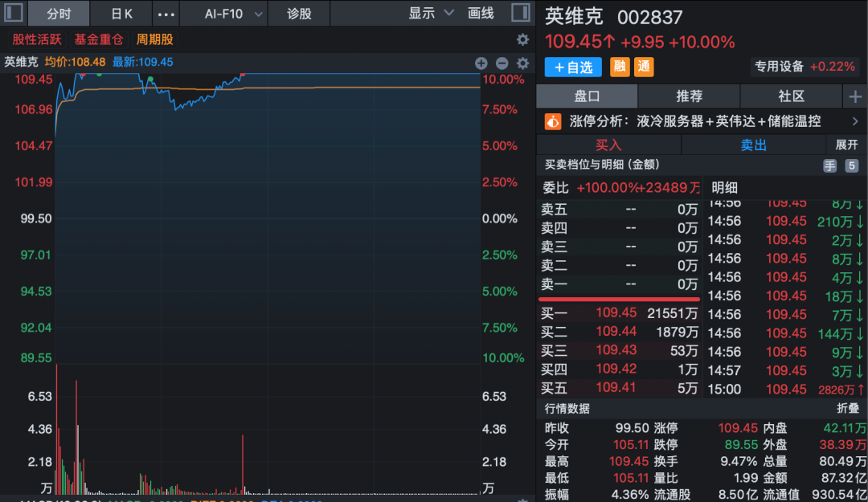Zoom in on the intraday chart with plus icon
868x502 pixels.
(x=481, y=63)
